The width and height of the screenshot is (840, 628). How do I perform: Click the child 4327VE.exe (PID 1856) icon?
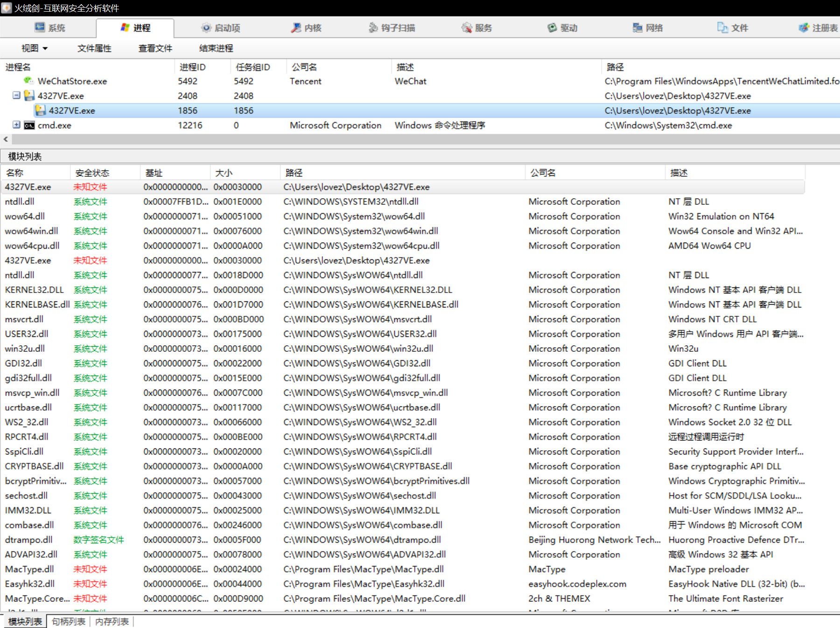(x=41, y=111)
